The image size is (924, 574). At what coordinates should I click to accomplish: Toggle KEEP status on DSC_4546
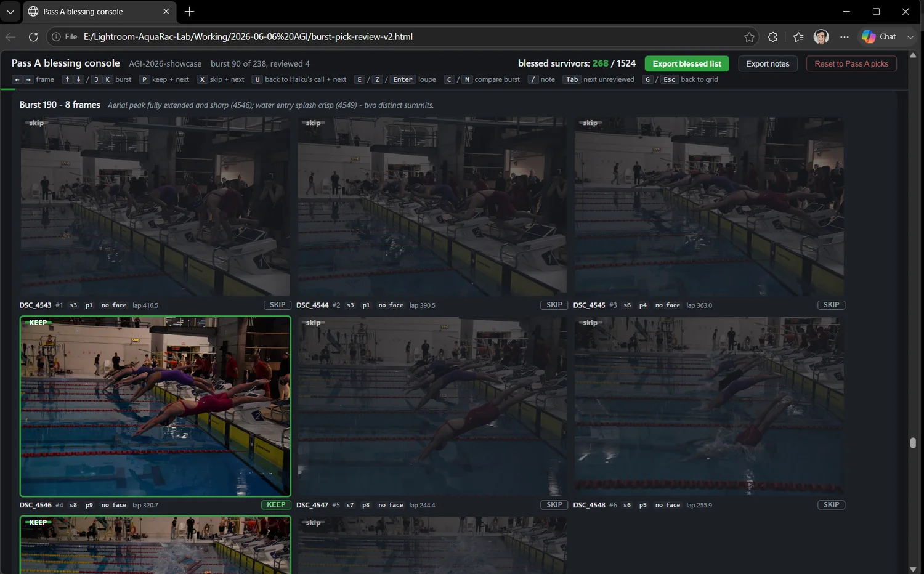click(x=276, y=504)
